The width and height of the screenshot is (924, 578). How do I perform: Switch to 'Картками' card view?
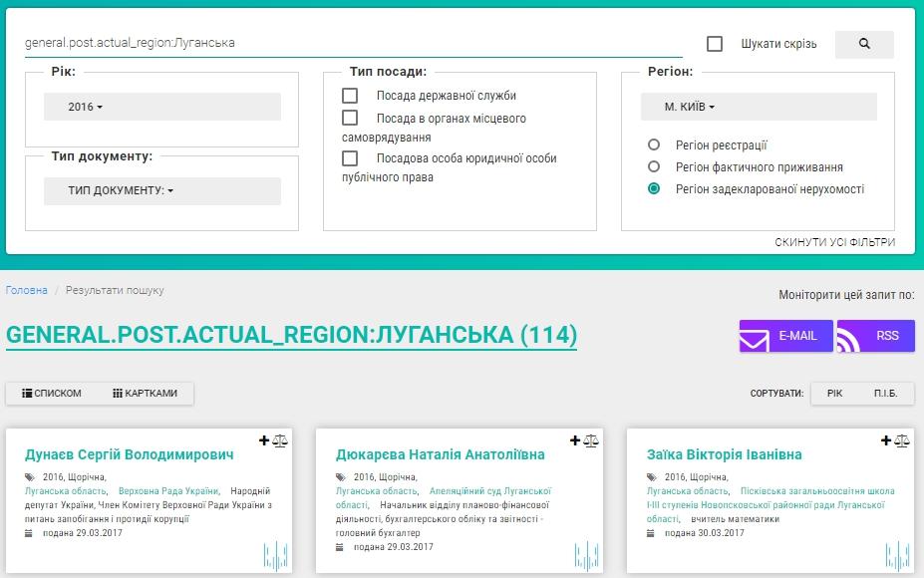pos(146,394)
